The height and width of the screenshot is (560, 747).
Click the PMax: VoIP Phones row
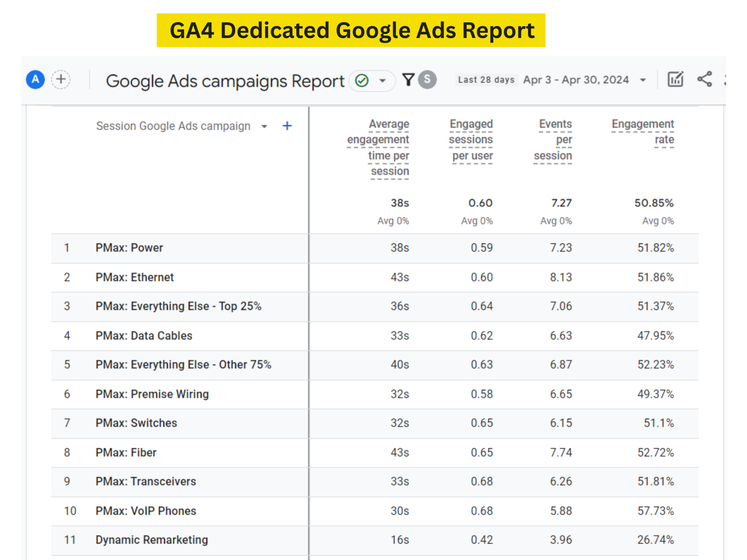[146, 511]
